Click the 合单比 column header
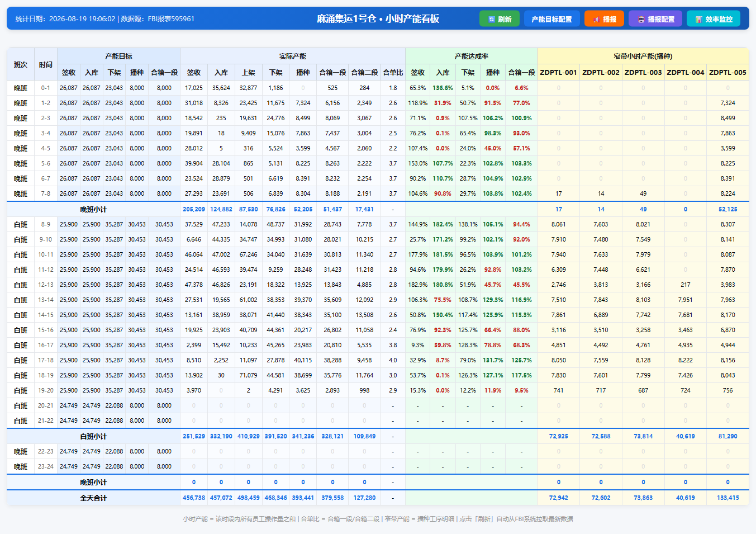 click(x=393, y=72)
